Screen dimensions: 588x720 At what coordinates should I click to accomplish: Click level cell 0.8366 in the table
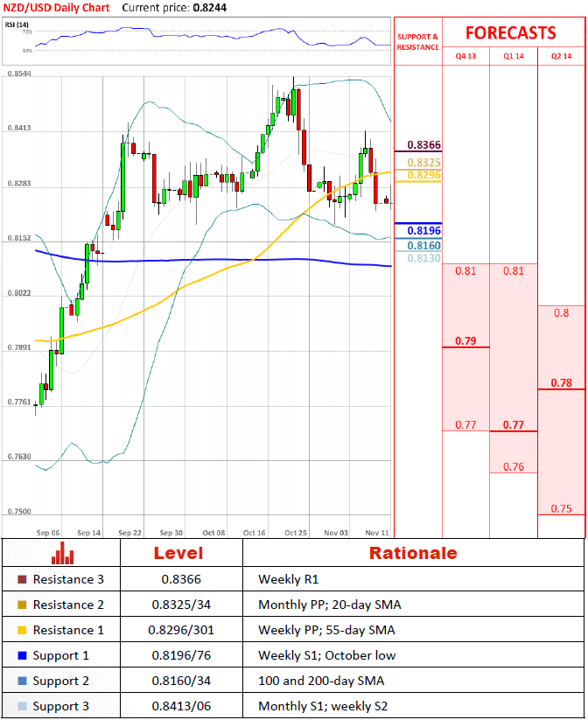tap(181, 579)
